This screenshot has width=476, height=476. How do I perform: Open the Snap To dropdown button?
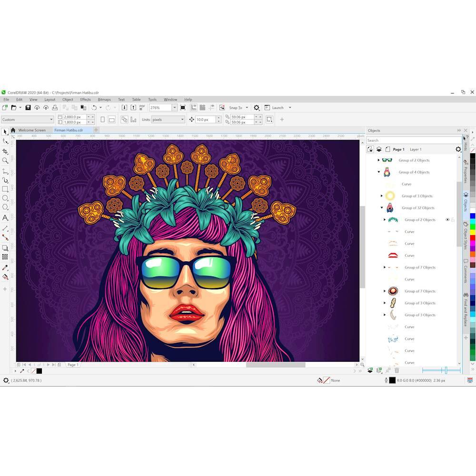(x=247, y=108)
